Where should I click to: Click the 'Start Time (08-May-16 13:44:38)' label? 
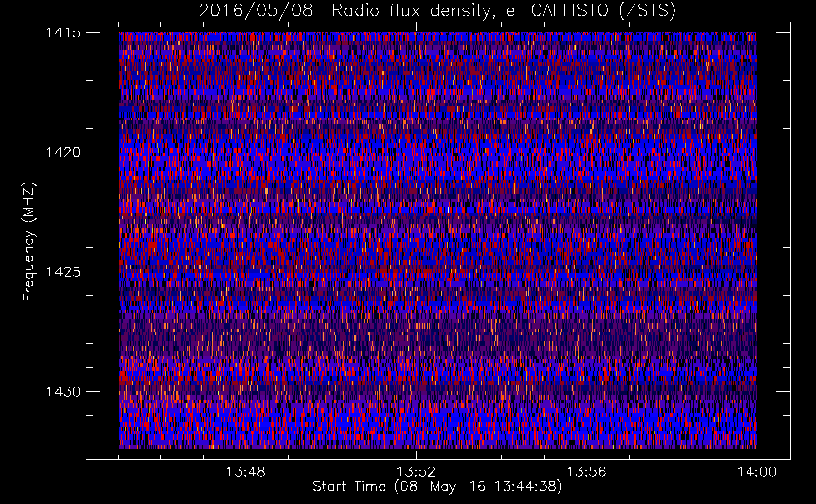pos(437,487)
